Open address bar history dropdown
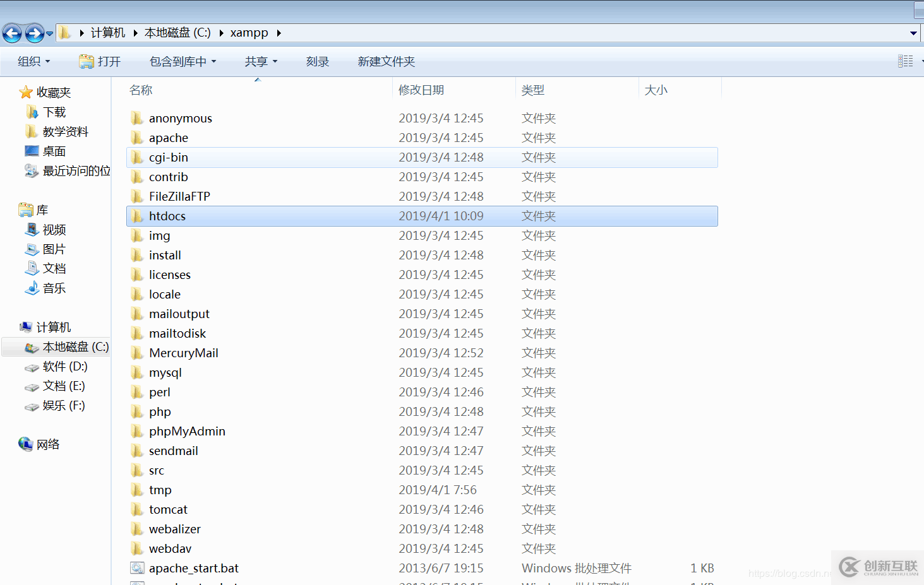Image resolution: width=924 pixels, height=585 pixels. [913, 33]
